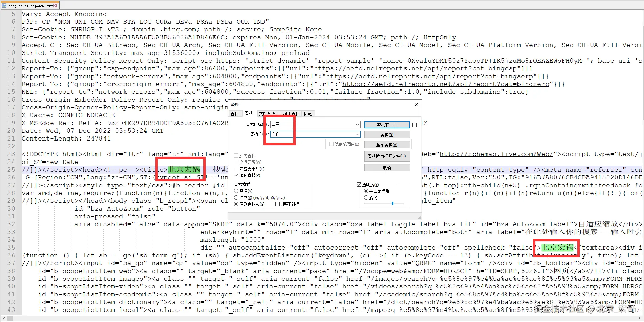This screenshot has width=644, height=322.
Task: Open the bingcsp report URL on line 12
Action: [x=416, y=68]
